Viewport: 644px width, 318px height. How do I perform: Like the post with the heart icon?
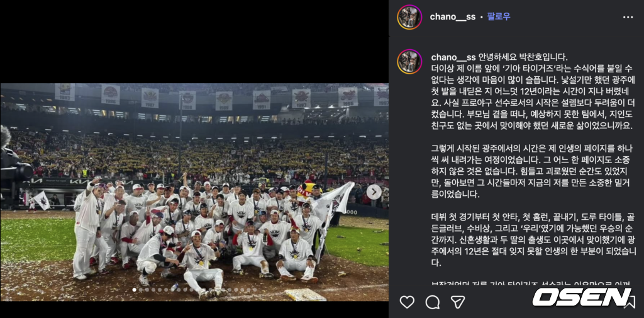coord(407,302)
